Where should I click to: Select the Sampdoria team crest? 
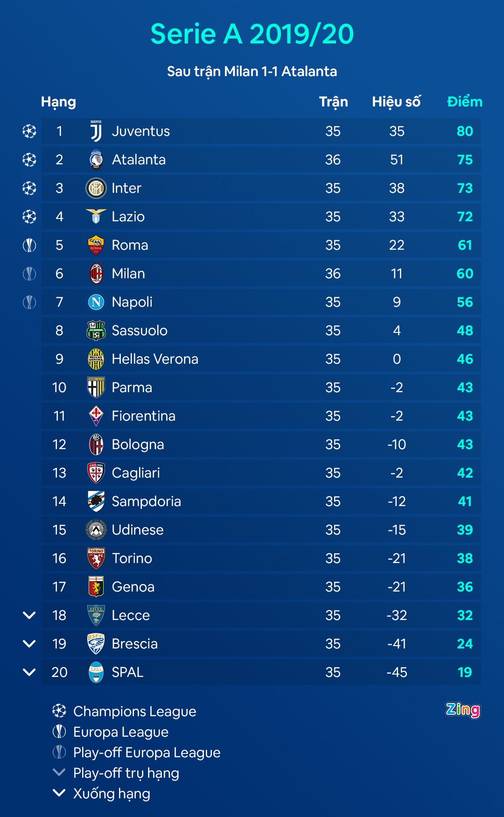click(96, 501)
